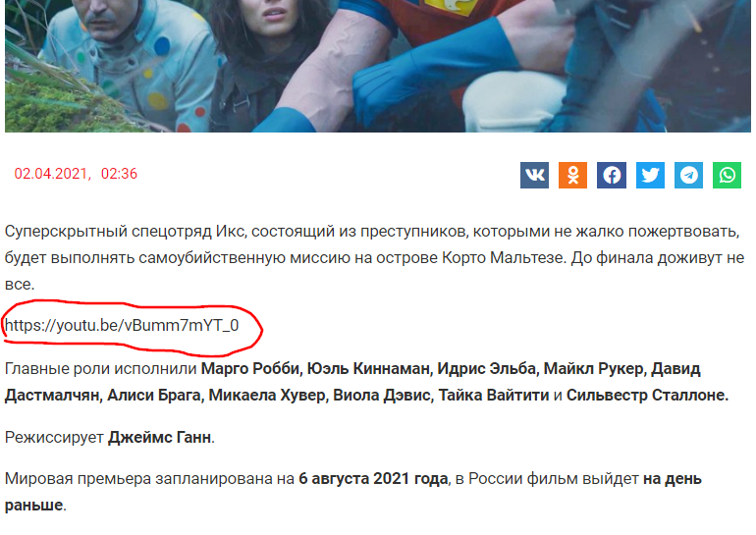
Task: Click the premiere date 6 августа 2021 года
Action: coord(373,479)
